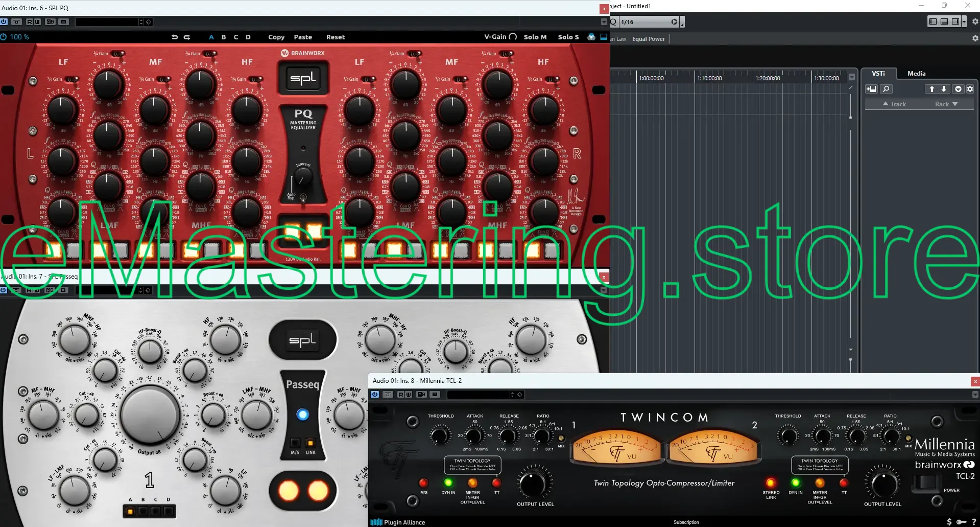
Task: Toggle lower zone visibility in Cubase
Action: (944, 21)
